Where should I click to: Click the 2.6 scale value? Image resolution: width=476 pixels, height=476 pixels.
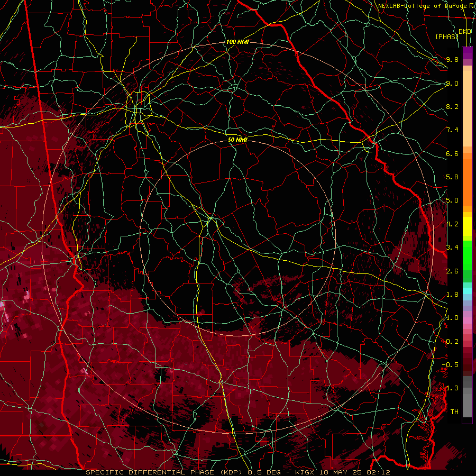coord(452,271)
